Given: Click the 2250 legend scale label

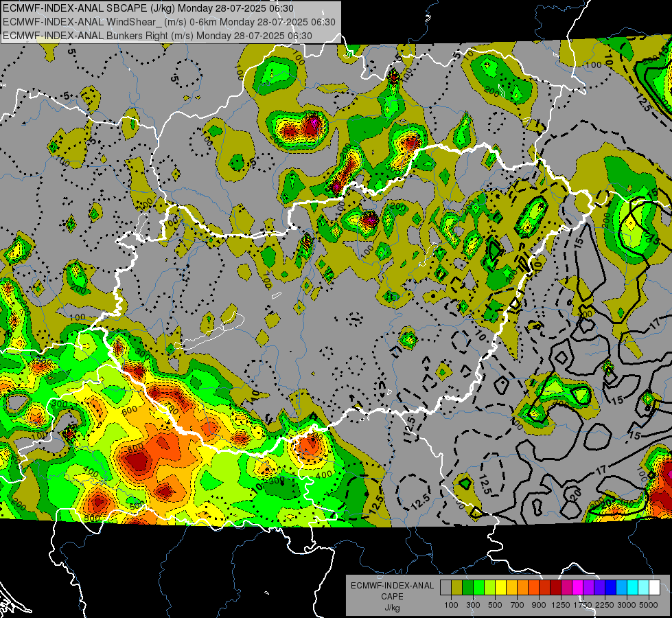Looking at the screenshot, I should (x=605, y=605).
